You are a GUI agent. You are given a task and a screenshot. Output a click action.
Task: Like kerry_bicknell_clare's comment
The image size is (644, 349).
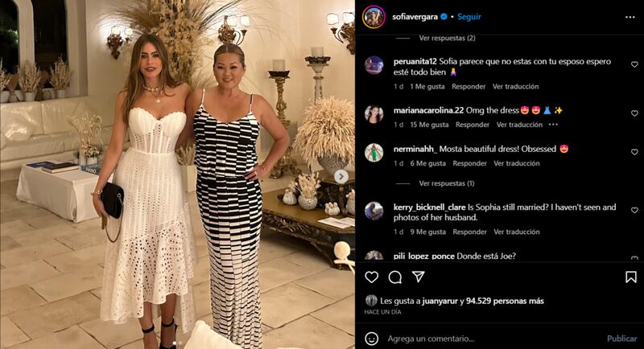coord(634,210)
